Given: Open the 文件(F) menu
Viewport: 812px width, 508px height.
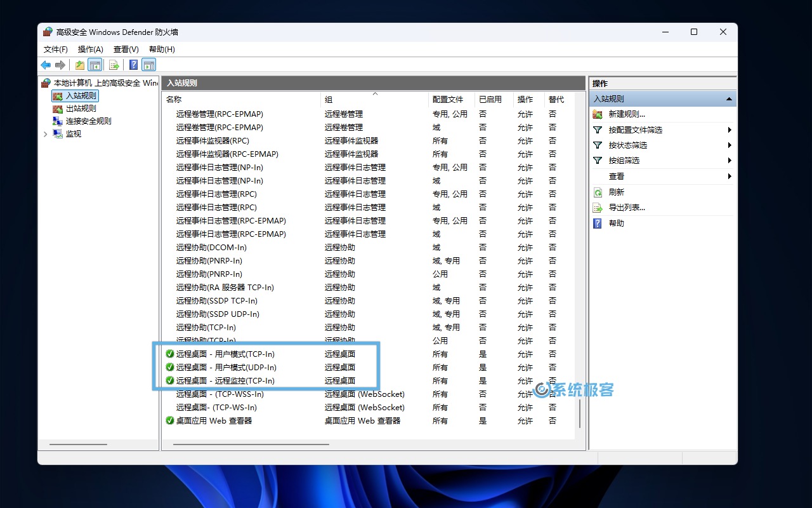Looking at the screenshot, I should [x=56, y=49].
